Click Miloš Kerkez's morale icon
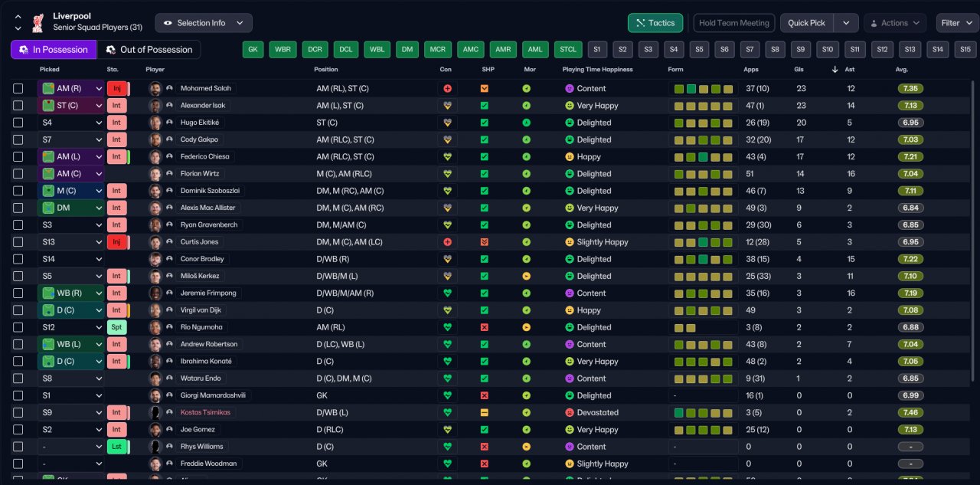Image resolution: width=980 pixels, height=485 pixels. point(526,276)
